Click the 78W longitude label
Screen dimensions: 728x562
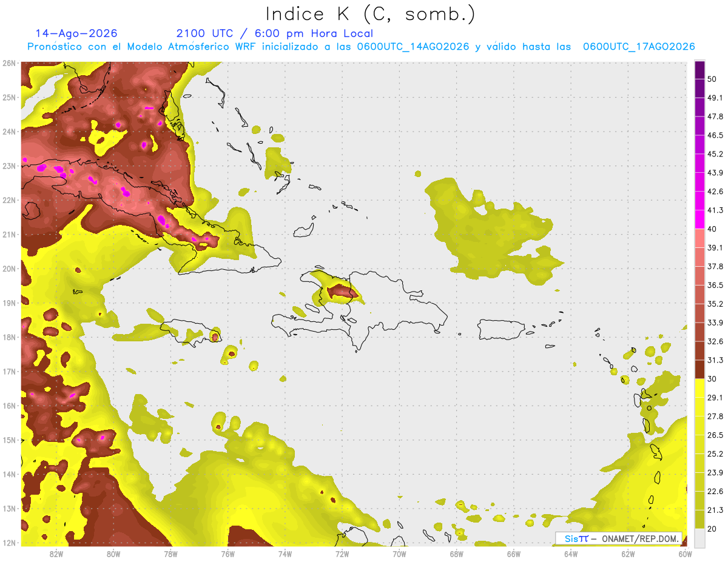[x=170, y=554]
